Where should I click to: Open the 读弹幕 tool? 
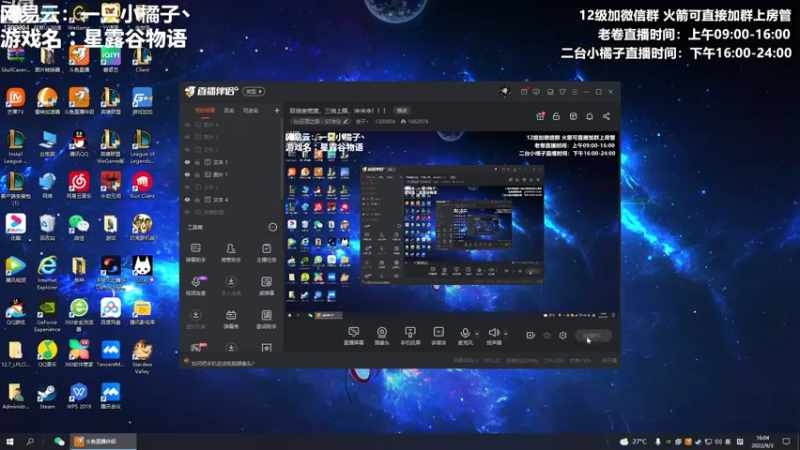pyautogui.click(x=266, y=286)
